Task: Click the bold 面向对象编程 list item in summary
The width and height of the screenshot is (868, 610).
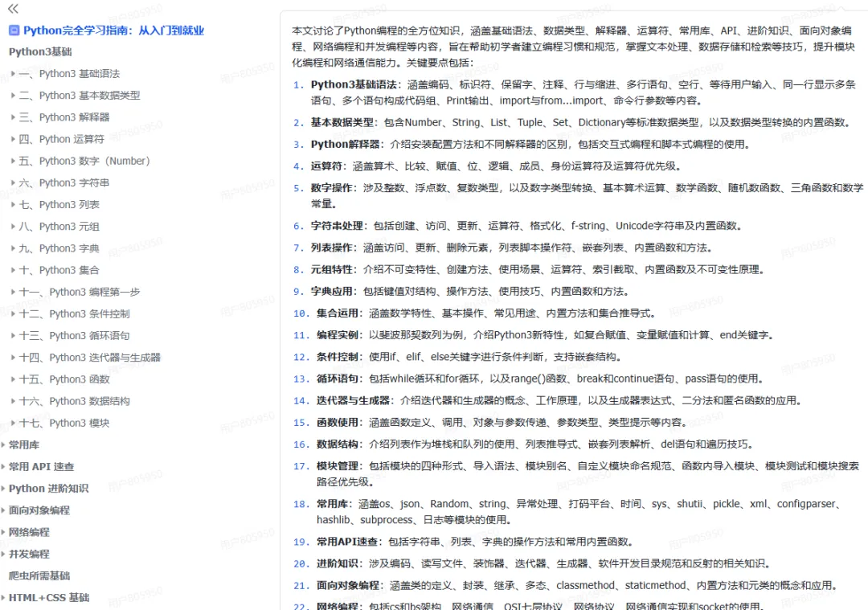Action: (348, 586)
